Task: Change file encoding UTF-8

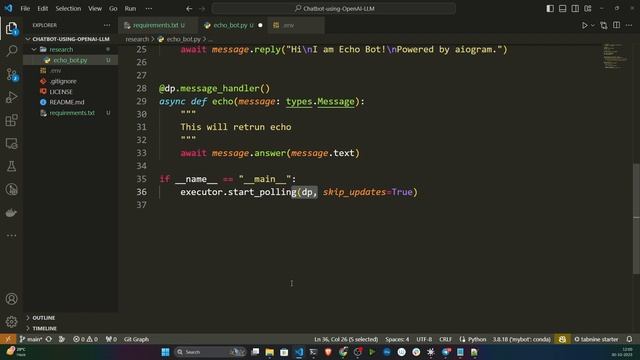Action: click(424, 339)
